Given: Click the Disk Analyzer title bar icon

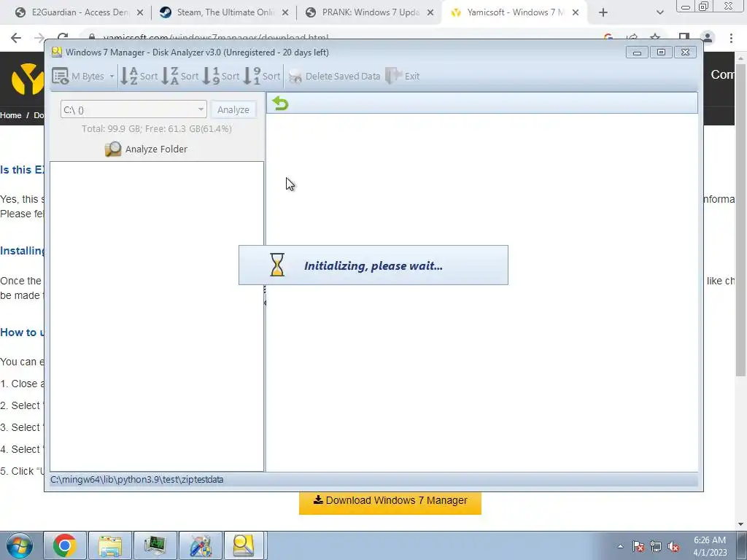Looking at the screenshot, I should (57, 52).
